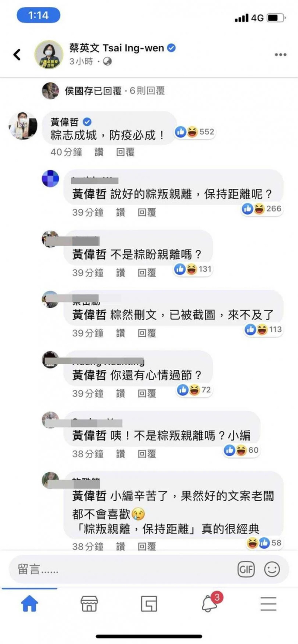The image size is (298, 644).
Task: Open the GIF picker in comment box
Action: point(246,570)
